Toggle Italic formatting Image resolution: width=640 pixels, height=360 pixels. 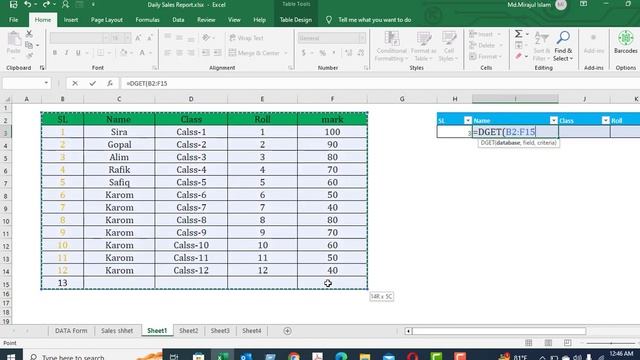pyautogui.click(x=66, y=53)
